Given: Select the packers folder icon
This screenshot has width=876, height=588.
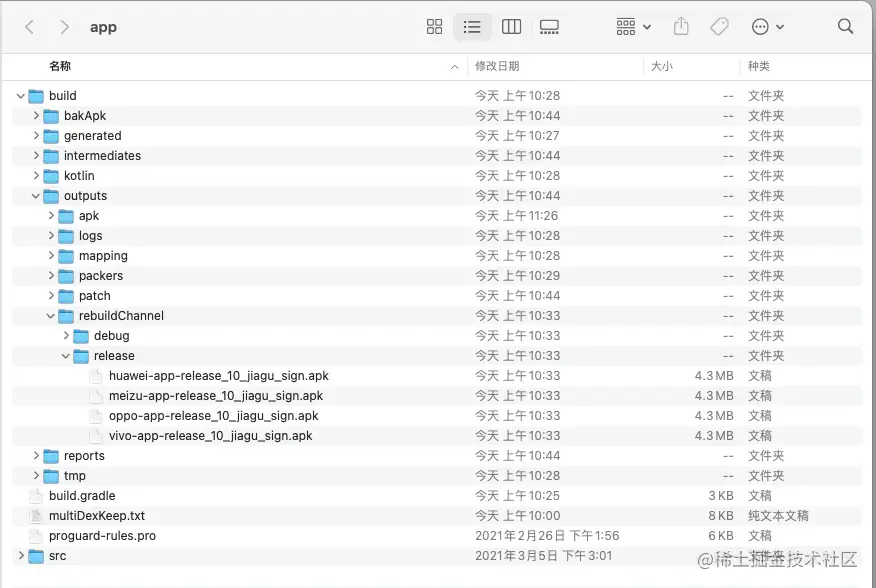Looking at the screenshot, I should tap(66, 277).
